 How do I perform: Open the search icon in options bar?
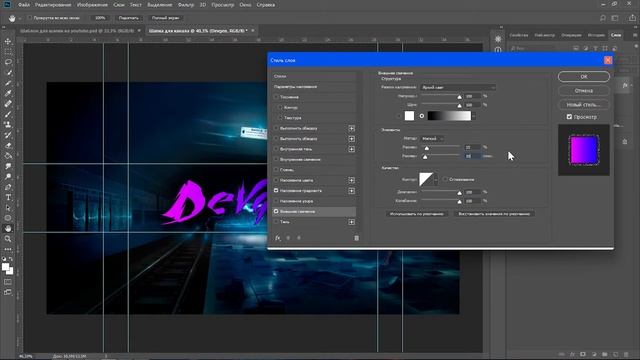point(603,18)
